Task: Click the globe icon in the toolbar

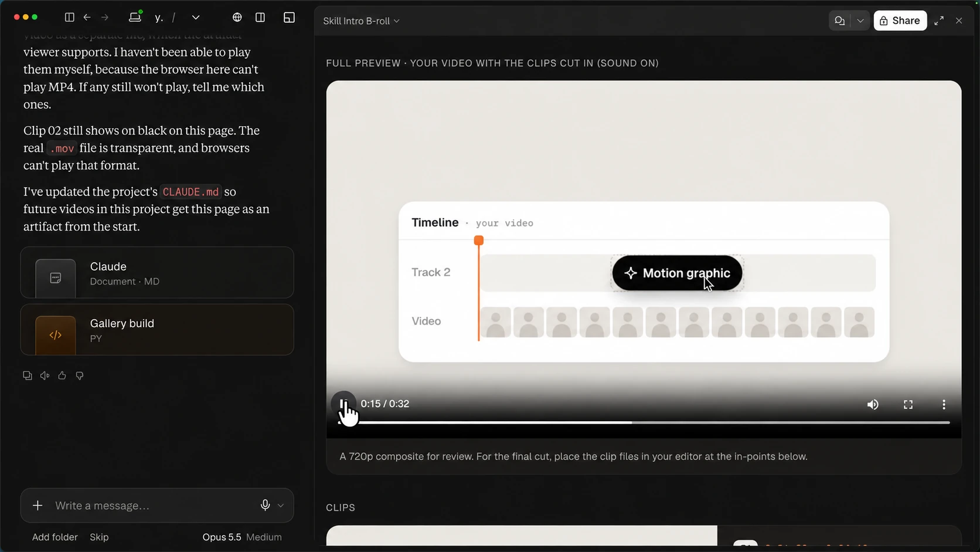Action: tap(237, 18)
